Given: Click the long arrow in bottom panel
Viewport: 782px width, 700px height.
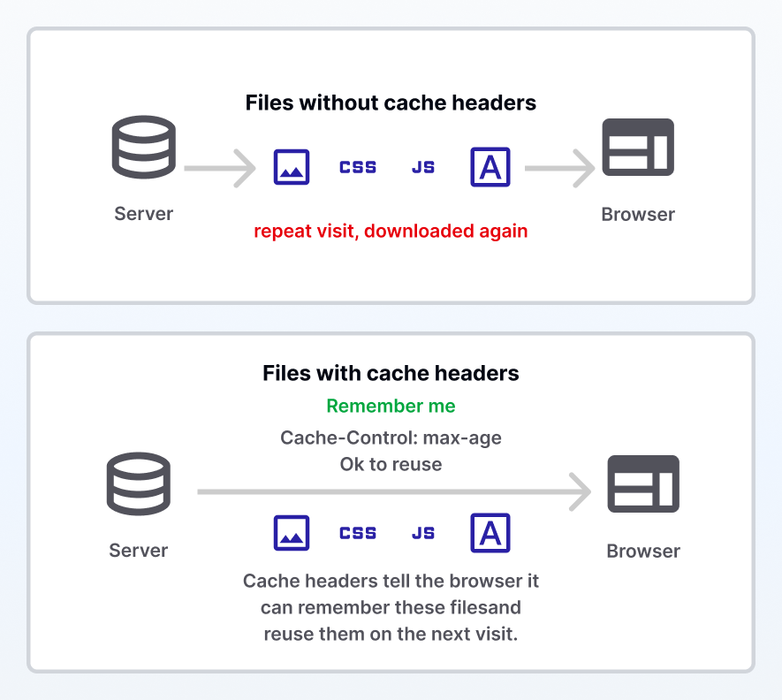Looking at the screenshot, I should (394, 492).
